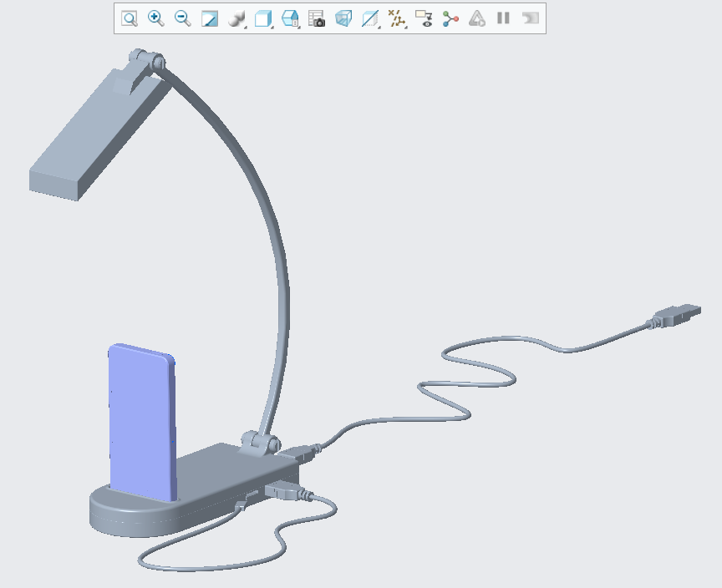Screen dimensions: 722x588
Task: Select the Zoom Out tool
Action: 183,19
